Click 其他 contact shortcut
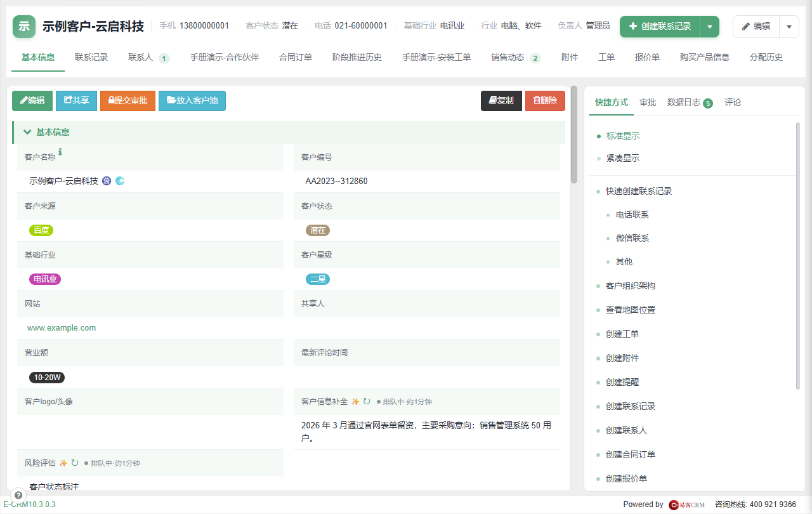This screenshot has width=812, height=514. (x=624, y=261)
